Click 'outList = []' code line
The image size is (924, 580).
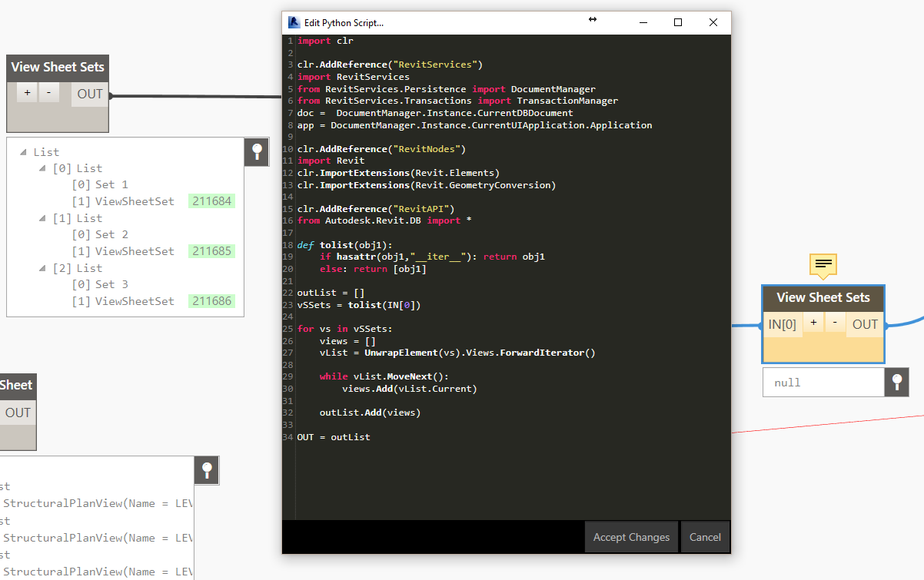click(x=331, y=293)
